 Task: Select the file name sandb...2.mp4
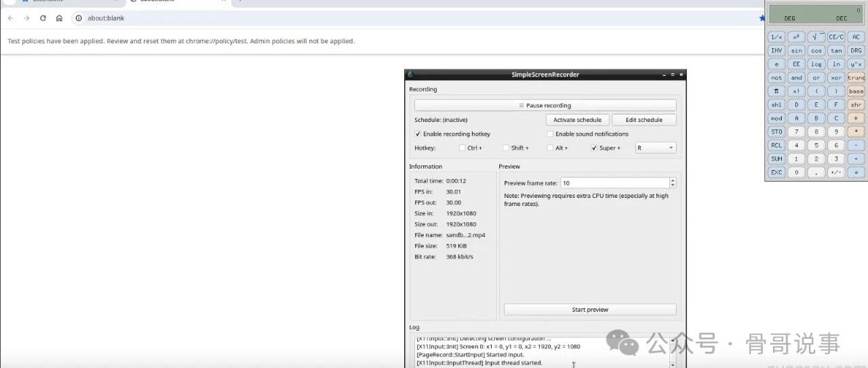click(x=465, y=235)
